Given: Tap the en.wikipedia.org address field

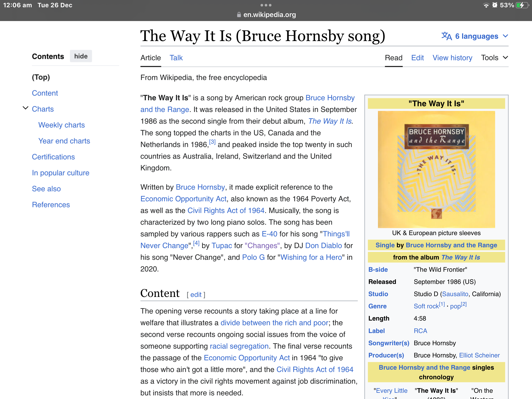Looking at the screenshot, I should (269, 15).
